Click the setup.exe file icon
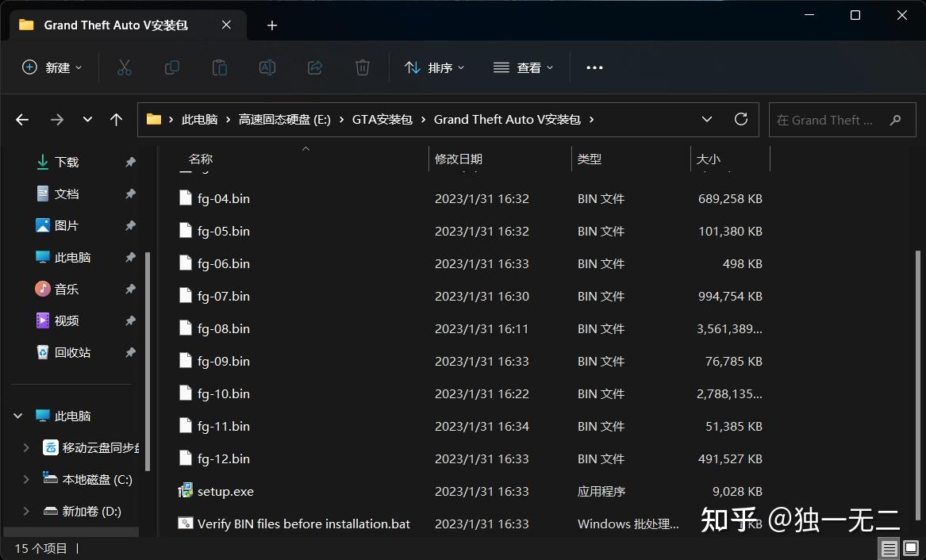The height and width of the screenshot is (560, 926). click(x=186, y=490)
